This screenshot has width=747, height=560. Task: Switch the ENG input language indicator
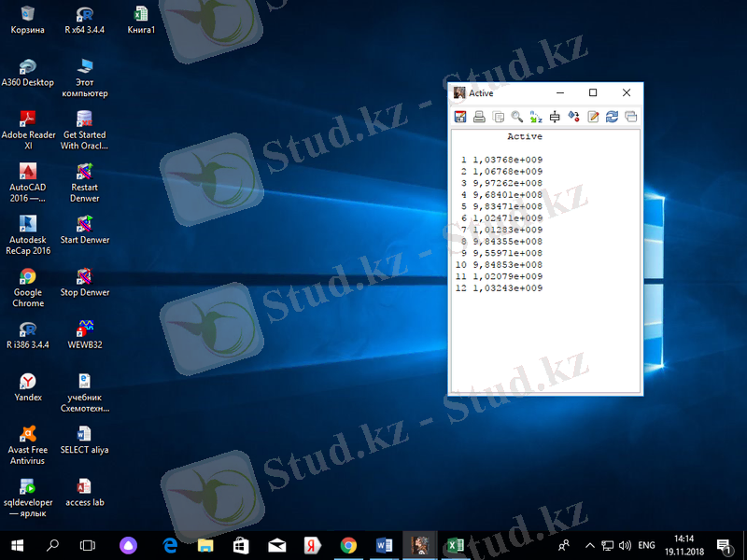click(646, 545)
